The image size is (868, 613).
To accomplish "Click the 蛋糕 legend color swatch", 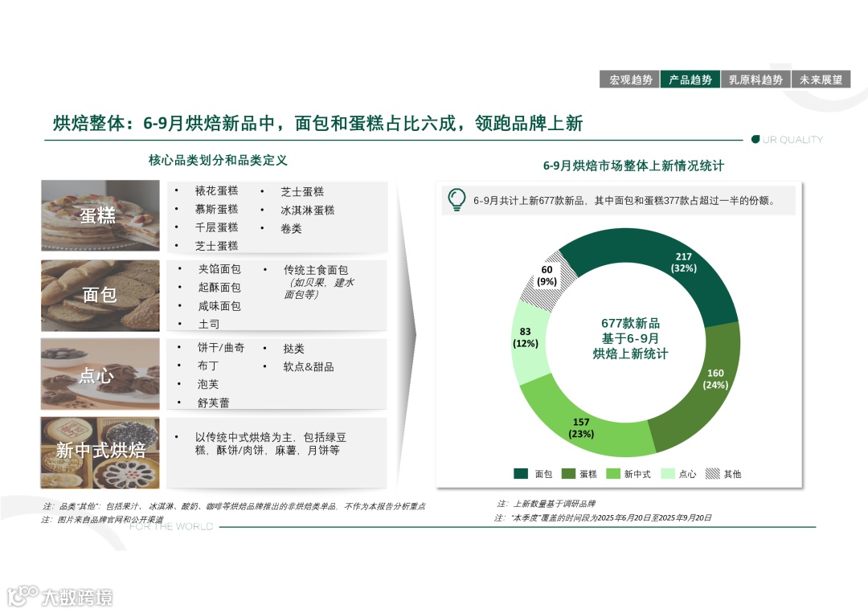I will [568, 473].
